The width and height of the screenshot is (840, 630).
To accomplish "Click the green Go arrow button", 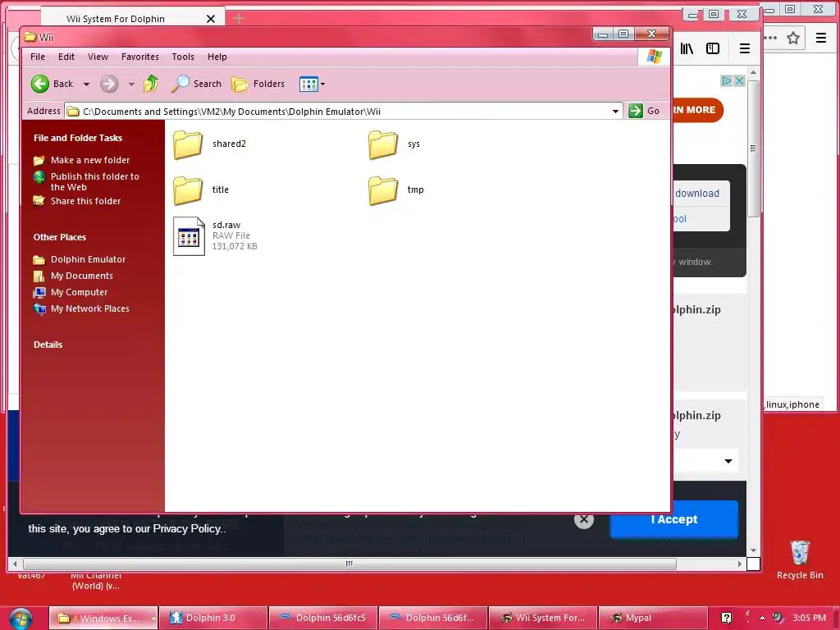I will tap(636, 111).
